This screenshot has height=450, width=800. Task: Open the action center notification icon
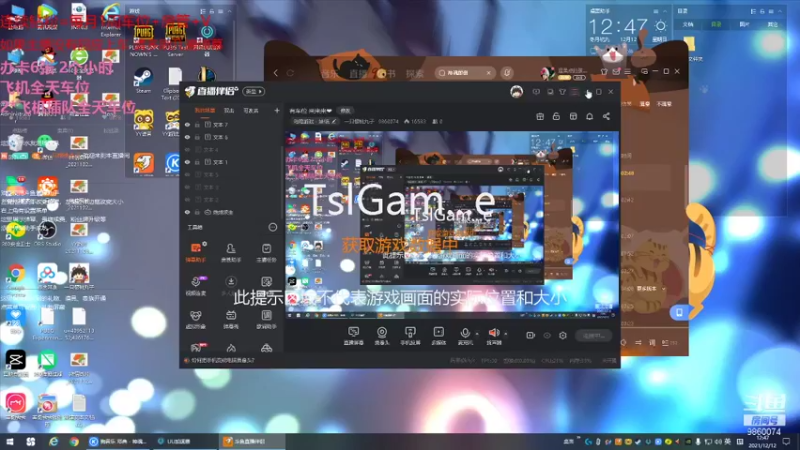[x=786, y=441]
